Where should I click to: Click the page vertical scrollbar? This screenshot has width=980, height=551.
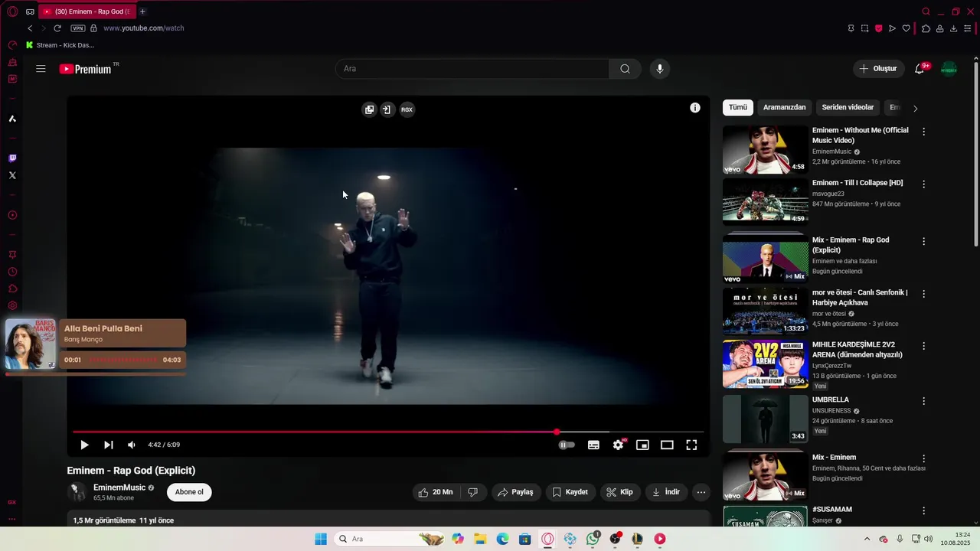tap(975, 153)
